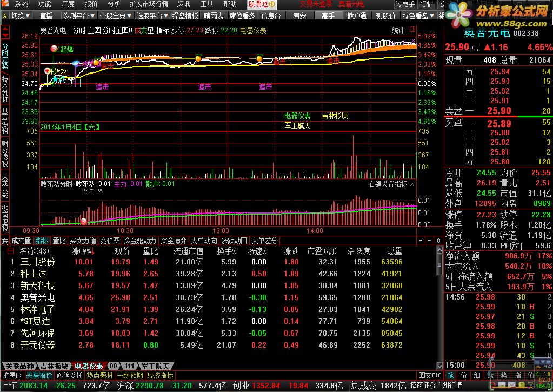This screenshot has width=553, height=392.
Task: Select 值 in the bottom-right view strip
Action: (x=531, y=375)
